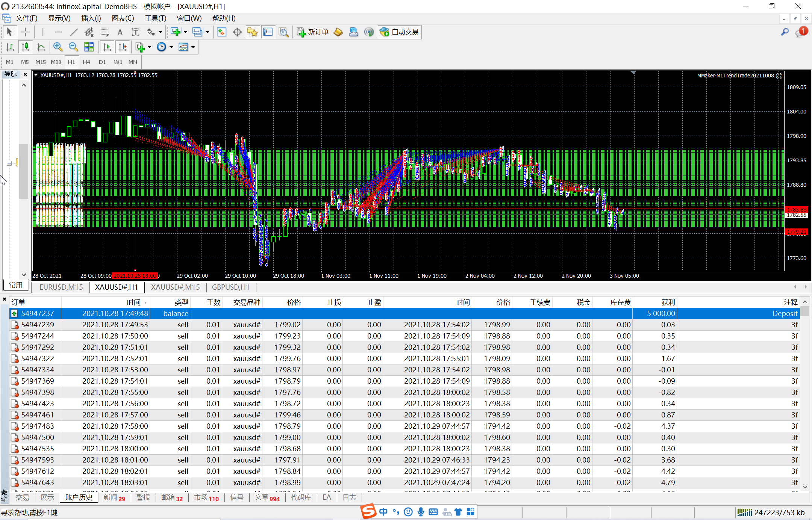Viewport: 812px width, 520px height.
Task: Close the Navigator 导航 panel
Action: 25,74
